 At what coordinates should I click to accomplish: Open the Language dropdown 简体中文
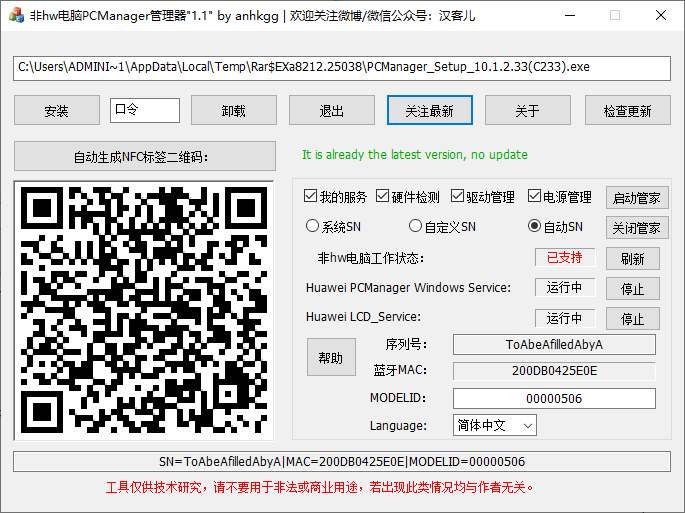tap(495, 425)
